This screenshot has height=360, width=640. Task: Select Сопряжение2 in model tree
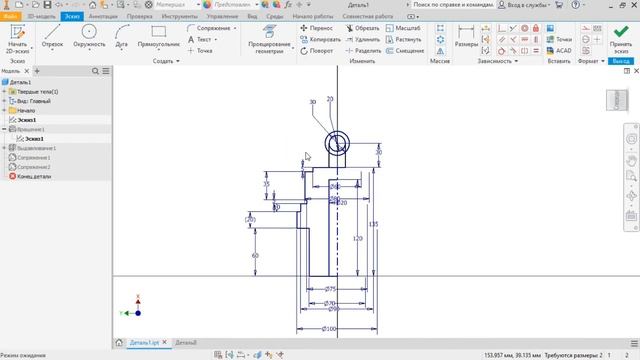pos(33,167)
